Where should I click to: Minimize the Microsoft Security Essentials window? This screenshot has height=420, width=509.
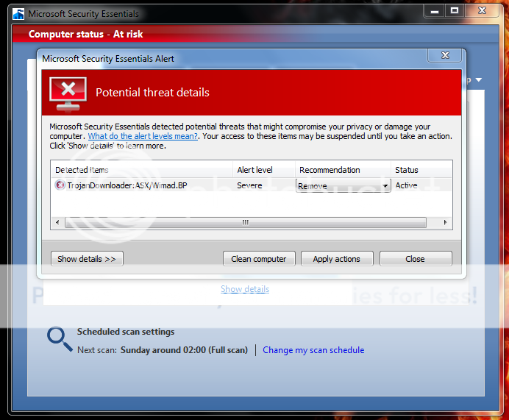pos(434,11)
